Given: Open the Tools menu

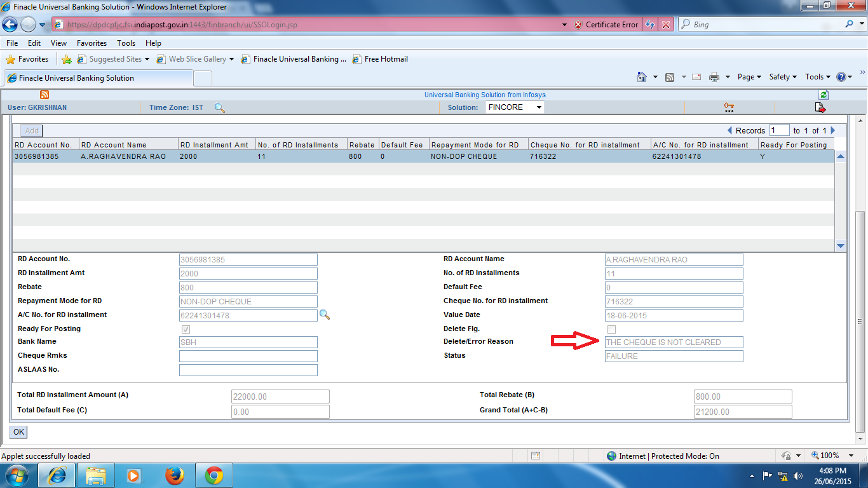Looking at the screenshot, I should pyautogui.click(x=126, y=43).
